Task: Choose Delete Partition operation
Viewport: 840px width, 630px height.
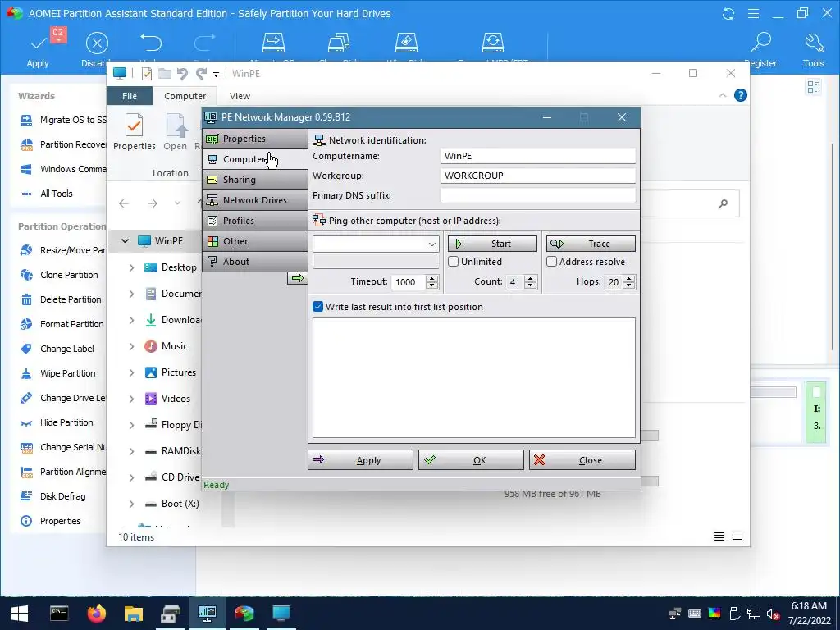Action: pyautogui.click(x=61, y=299)
